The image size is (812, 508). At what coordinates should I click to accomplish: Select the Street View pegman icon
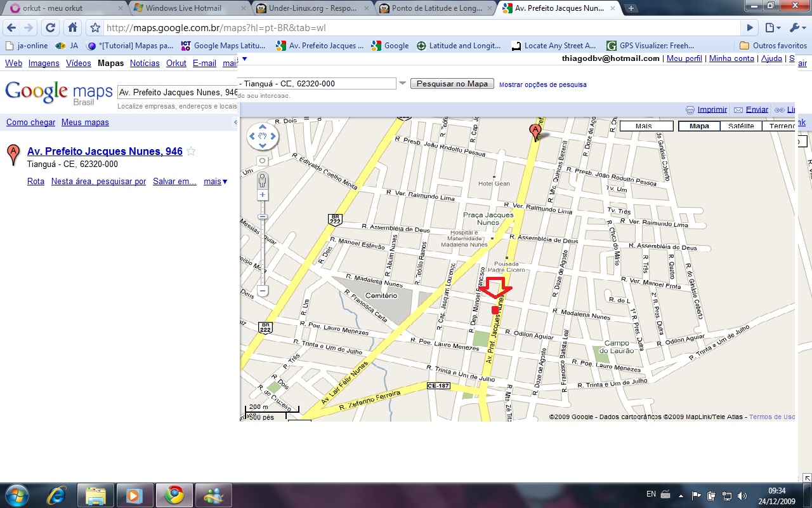pos(263,180)
